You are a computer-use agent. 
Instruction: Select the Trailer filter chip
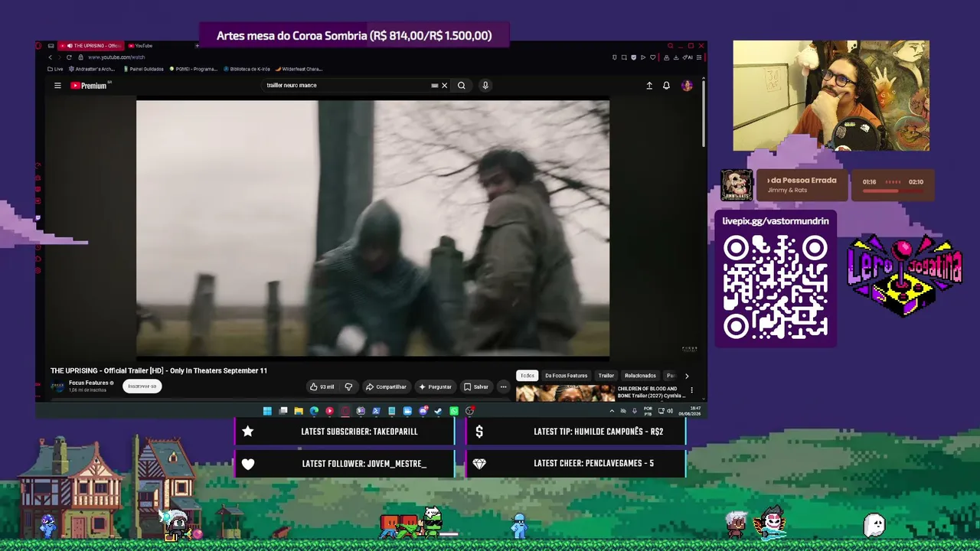606,376
